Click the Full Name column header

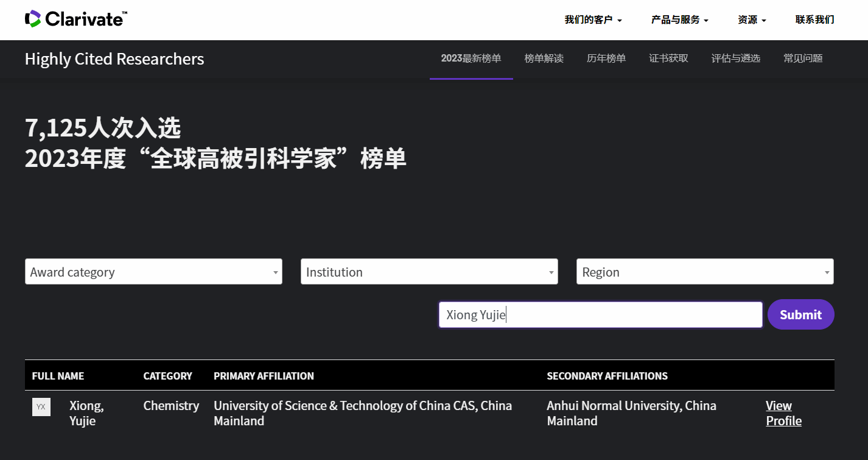coord(58,376)
